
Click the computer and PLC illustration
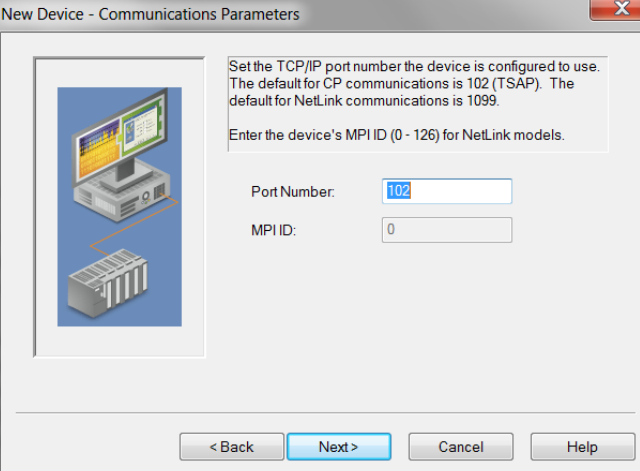[x=120, y=207]
